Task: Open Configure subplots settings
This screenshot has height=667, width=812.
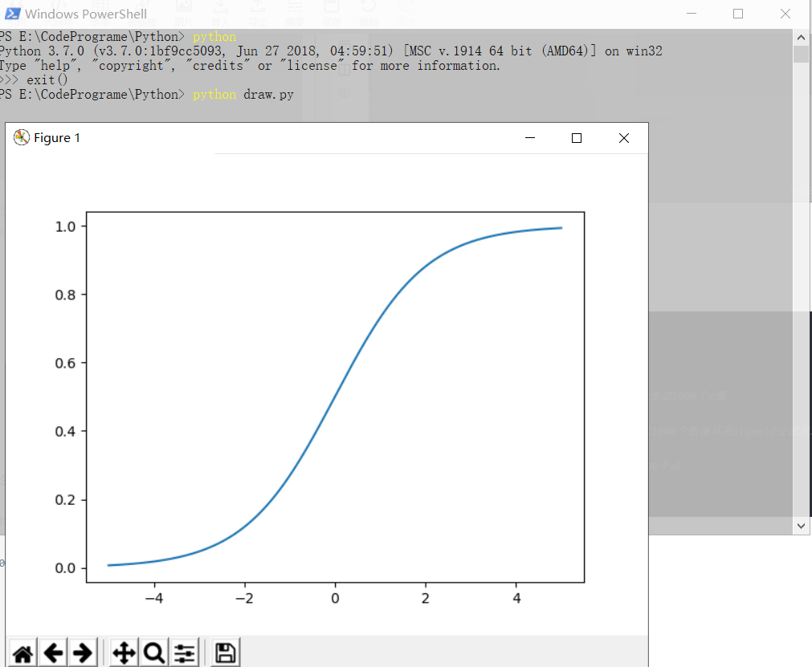Action: (x=185, y=653)
